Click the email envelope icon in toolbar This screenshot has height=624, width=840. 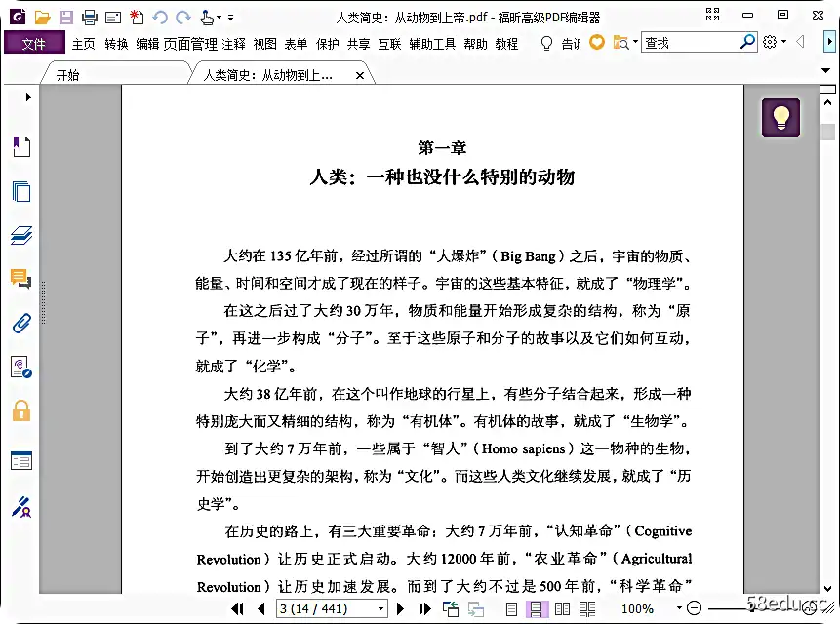point(113,19)
